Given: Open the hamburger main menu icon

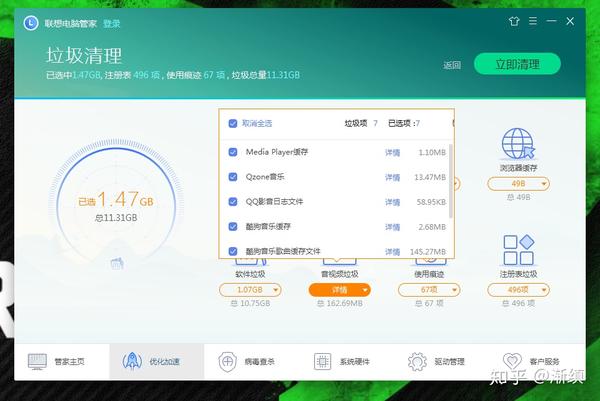Looking at the screenshot, I should click(533, 21).
